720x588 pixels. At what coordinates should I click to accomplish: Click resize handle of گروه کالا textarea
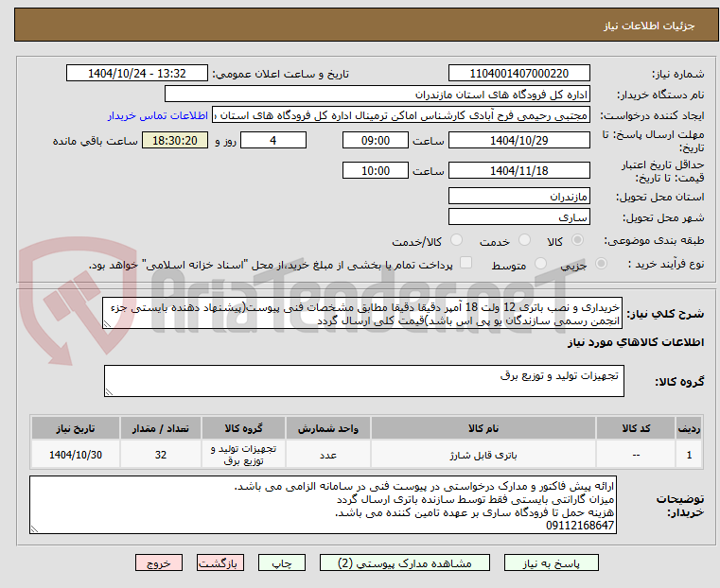[109, 392]
